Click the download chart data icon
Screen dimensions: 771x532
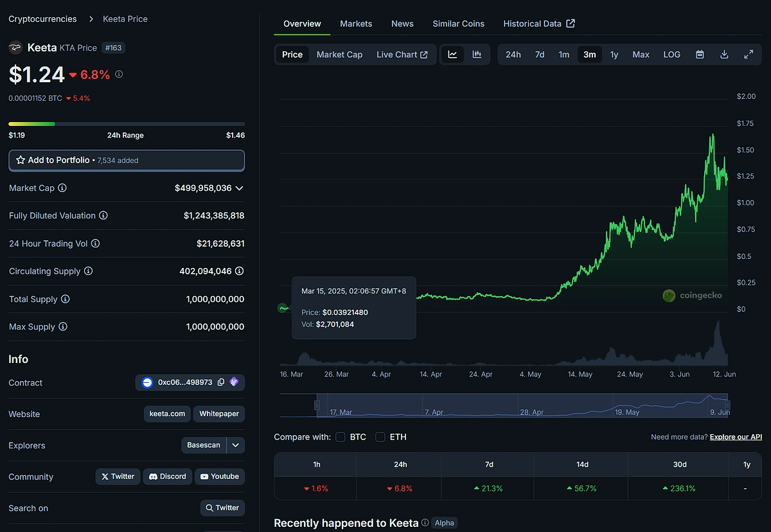click(724, 55)
